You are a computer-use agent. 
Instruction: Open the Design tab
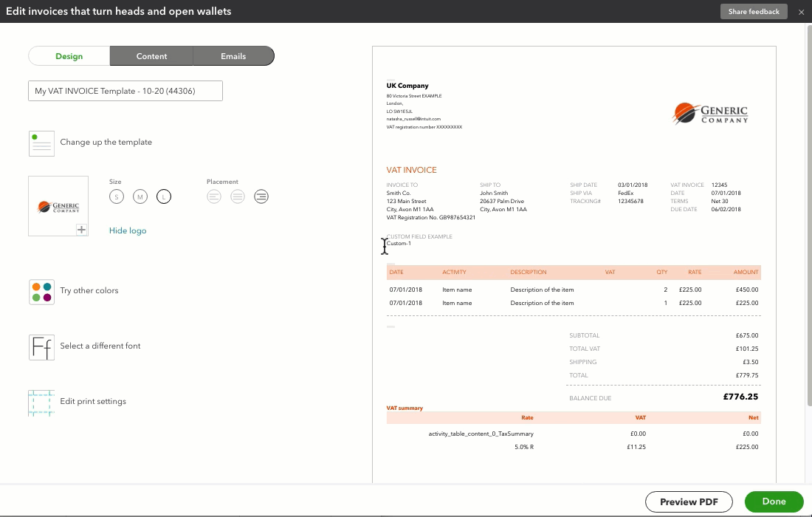(69, 56)
